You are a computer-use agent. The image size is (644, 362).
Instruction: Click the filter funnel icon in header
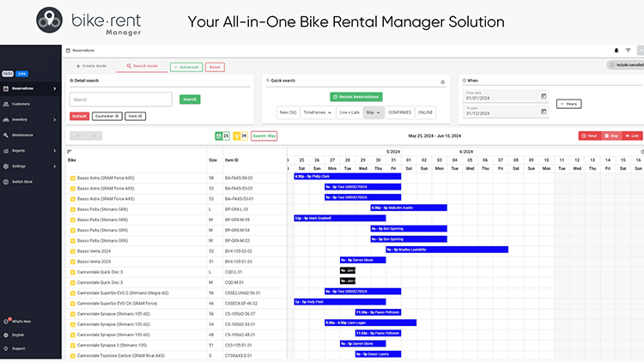tap(628, 51)
